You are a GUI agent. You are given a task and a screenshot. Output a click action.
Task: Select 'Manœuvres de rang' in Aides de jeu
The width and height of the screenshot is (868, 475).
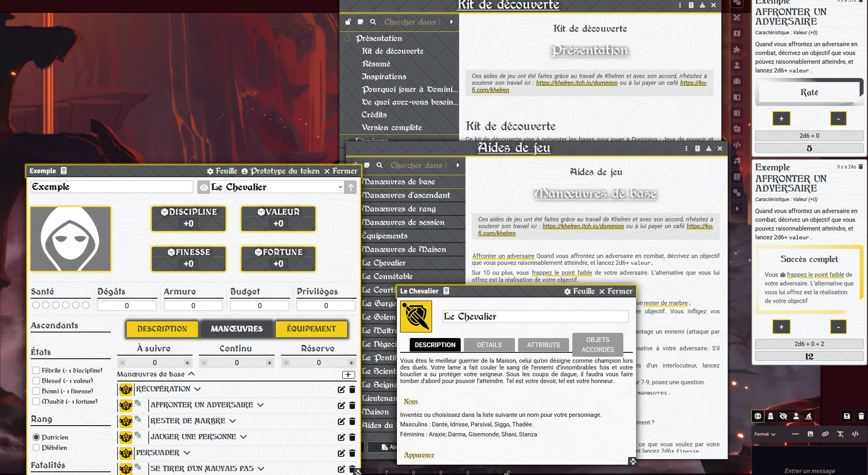coord(399,209)
